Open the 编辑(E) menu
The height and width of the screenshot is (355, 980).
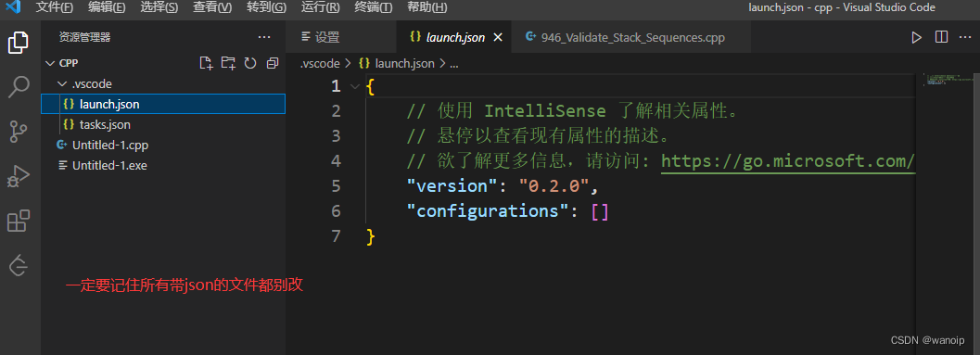(107, 7)
